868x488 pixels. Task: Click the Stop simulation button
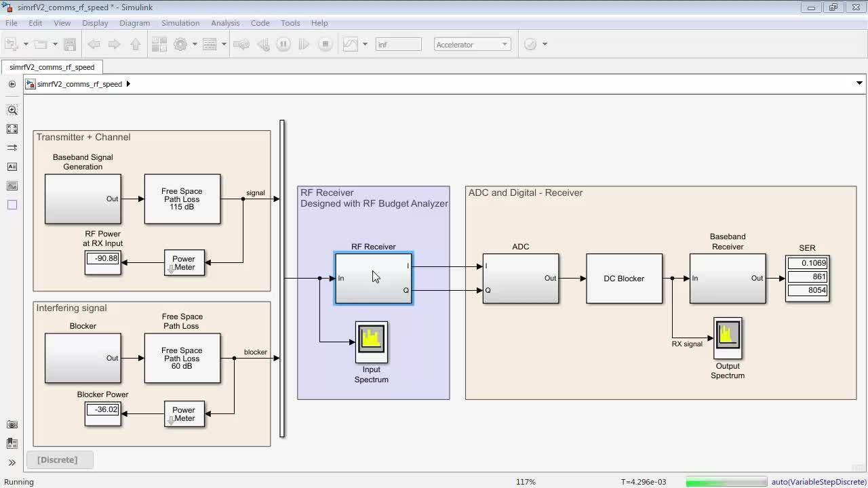pos(325,45)
